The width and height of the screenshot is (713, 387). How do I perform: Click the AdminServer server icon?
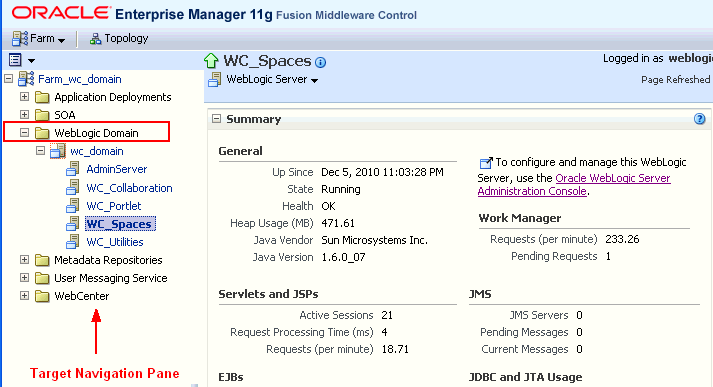[73, 169]
